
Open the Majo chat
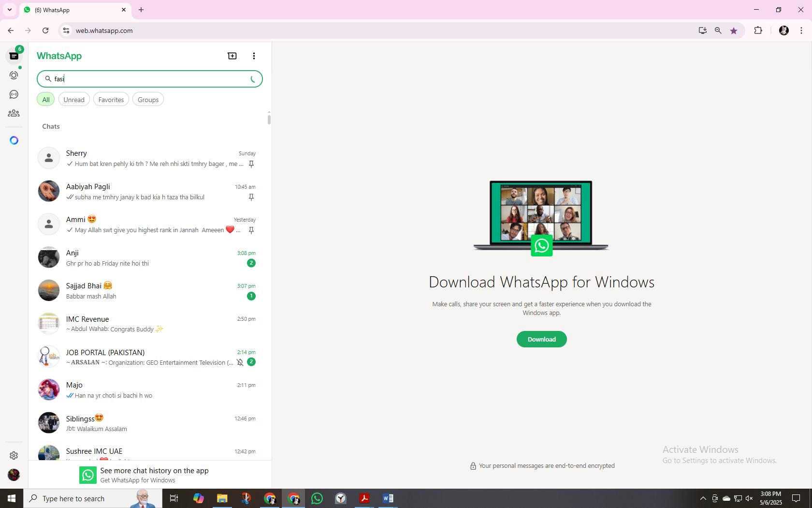pos(150,389)
